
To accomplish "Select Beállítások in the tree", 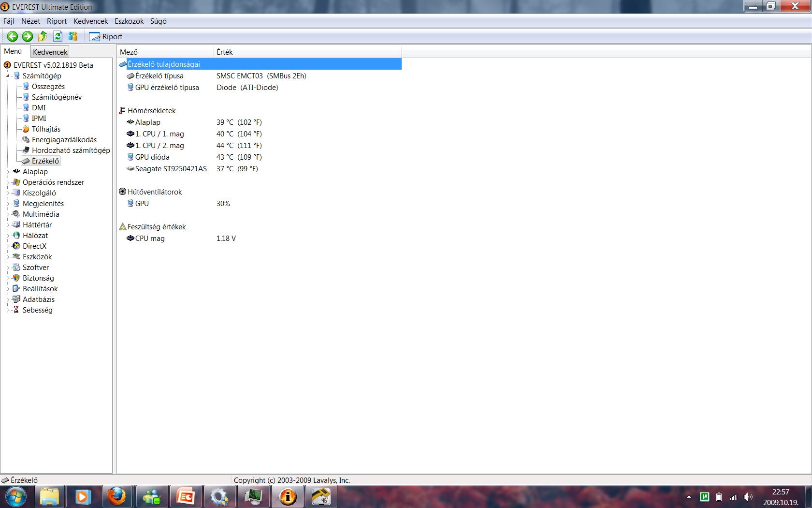I will [x=40, y=289].
